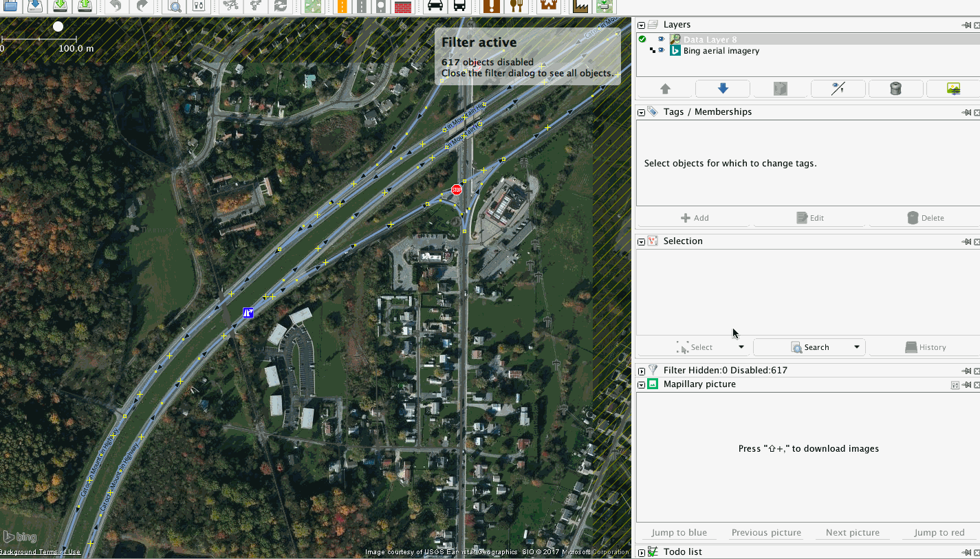The image size is (980, 559).
Task: Click the brick wall barrier preset icon
Action: pos(402,7)
